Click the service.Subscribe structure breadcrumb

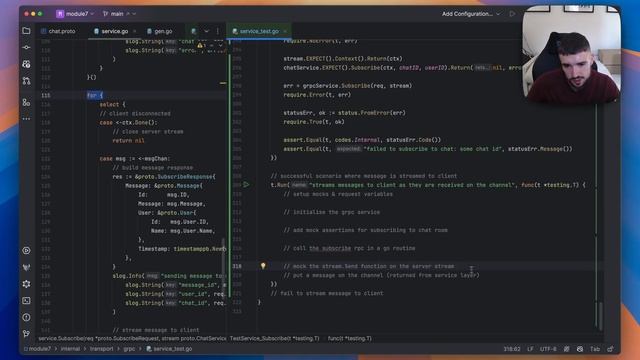(x=132, y=338)
